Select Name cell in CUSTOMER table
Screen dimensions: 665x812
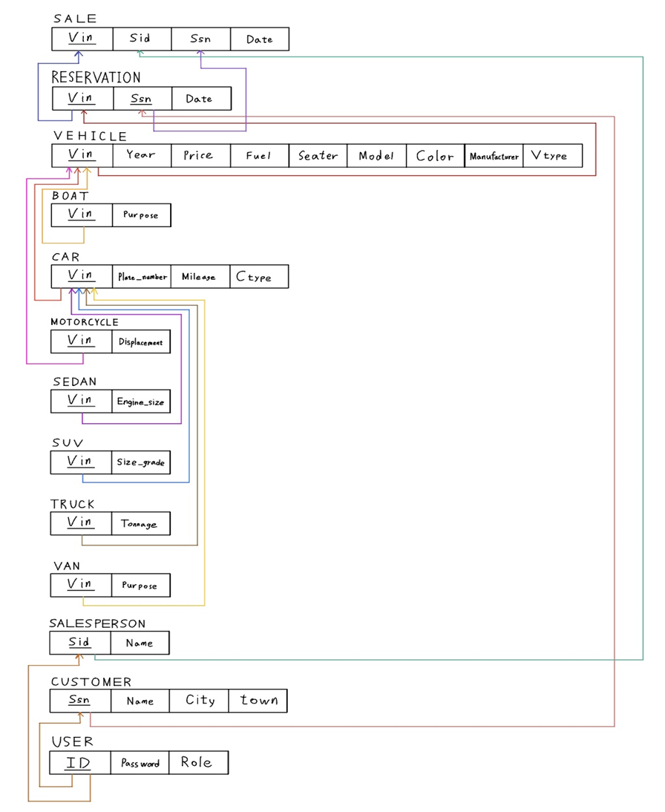pyautogui.click(x=140, y=701)
